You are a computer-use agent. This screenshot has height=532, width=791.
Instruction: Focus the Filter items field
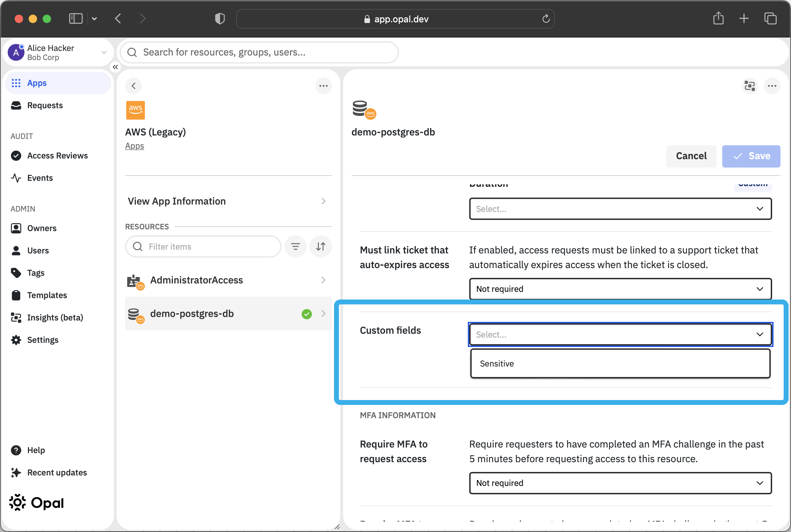pos(203,246)
